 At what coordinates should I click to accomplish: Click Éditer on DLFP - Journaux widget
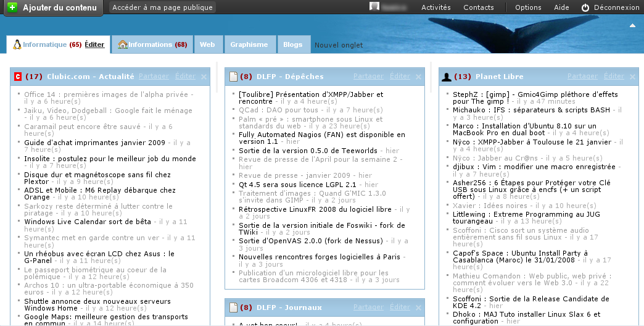400,307
